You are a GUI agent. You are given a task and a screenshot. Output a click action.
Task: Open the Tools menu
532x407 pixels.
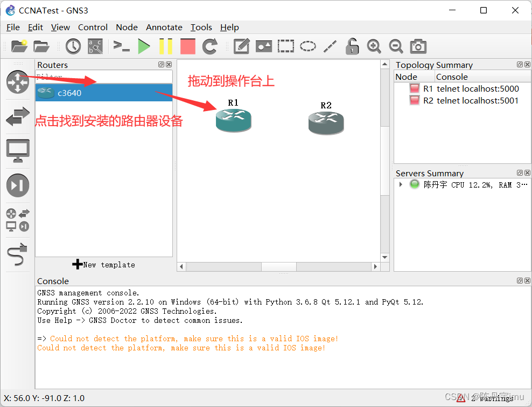pos(201,27)
